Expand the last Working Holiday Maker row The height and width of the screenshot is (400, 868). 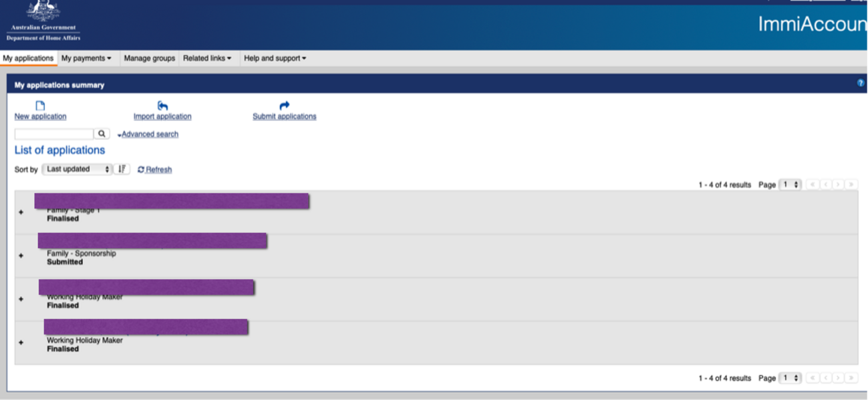click(21, 342)
